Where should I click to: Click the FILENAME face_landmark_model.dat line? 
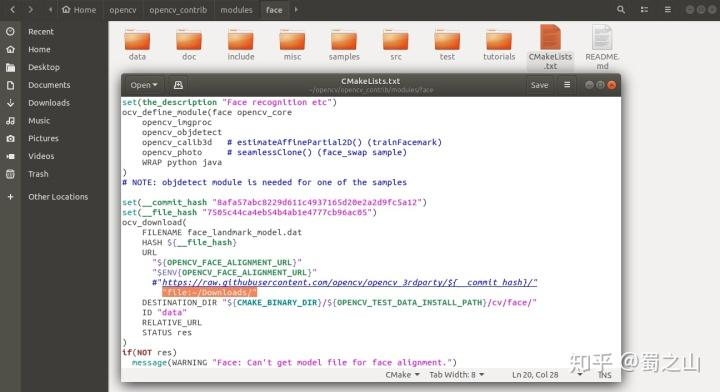(x=222, y=232)
